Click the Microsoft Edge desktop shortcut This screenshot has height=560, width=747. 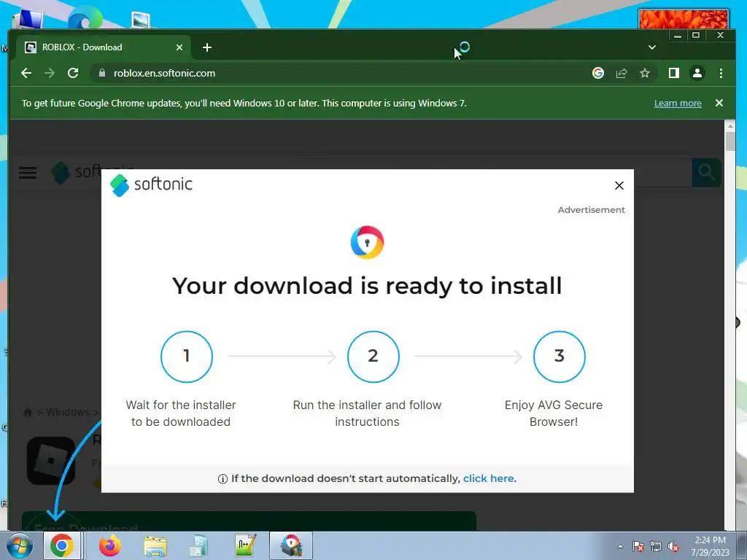[x=85, y=19]
